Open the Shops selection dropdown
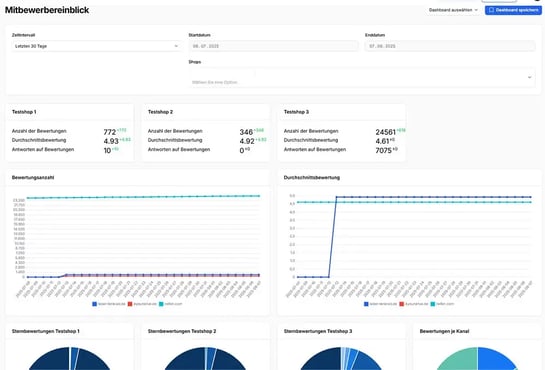This screenshot has height=370, width=545. (361, 77)
